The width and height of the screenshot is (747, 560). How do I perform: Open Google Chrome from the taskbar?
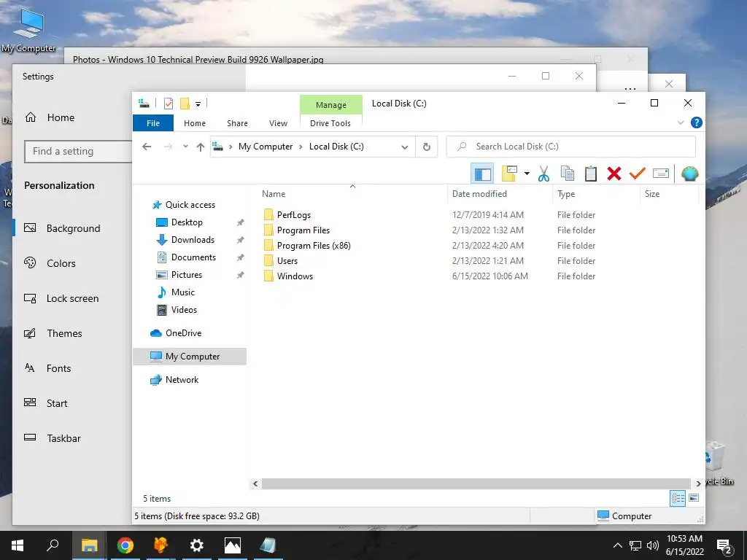coord(125,545)
